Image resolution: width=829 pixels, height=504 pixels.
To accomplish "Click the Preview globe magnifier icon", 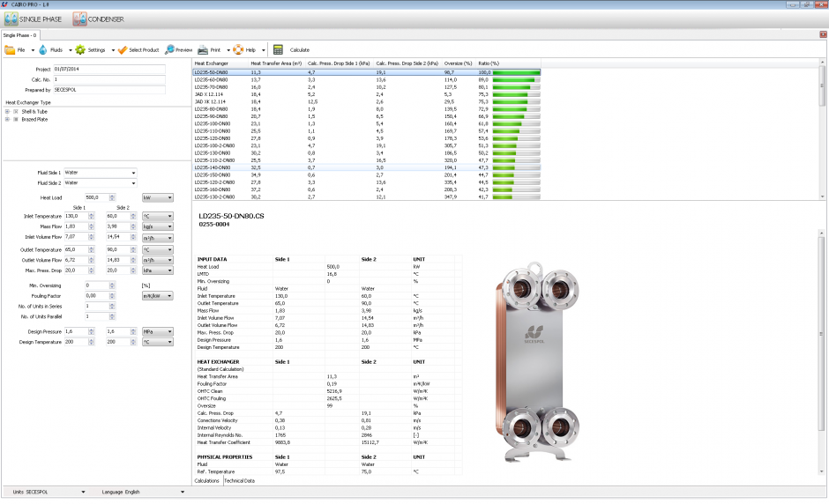I will click(x=169, y=49).
